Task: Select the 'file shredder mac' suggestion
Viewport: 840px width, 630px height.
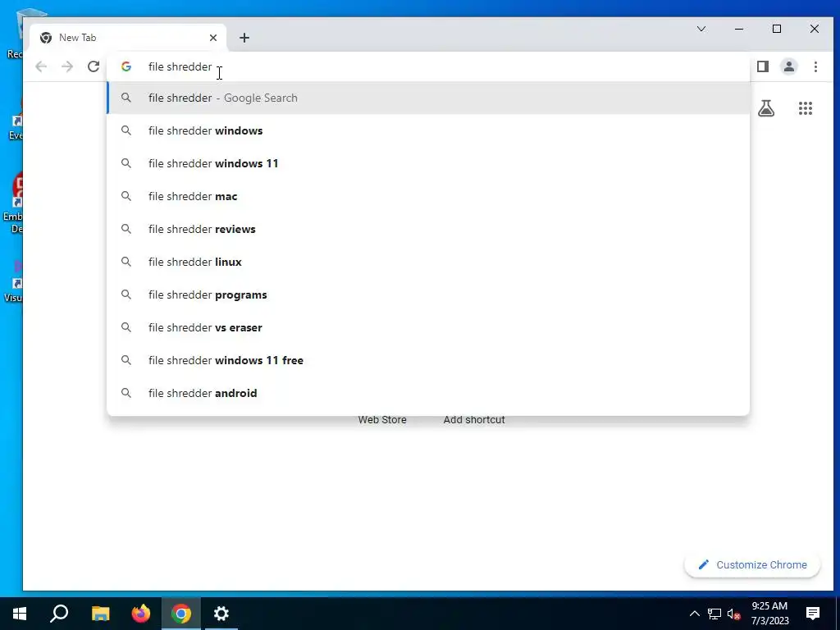Action: coord(428,196)
